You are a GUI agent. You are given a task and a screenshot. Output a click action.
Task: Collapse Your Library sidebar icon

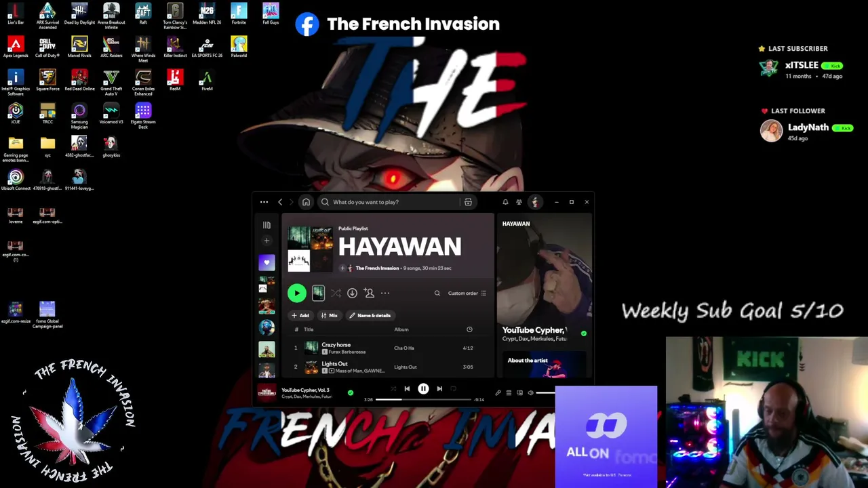pyautogui.click(x=267, y=225)
